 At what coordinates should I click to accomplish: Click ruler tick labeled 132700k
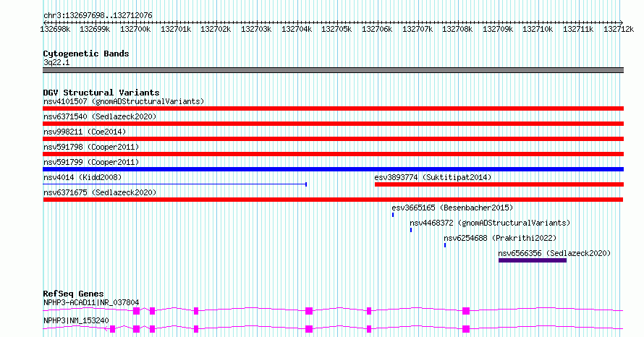(135, 29)
